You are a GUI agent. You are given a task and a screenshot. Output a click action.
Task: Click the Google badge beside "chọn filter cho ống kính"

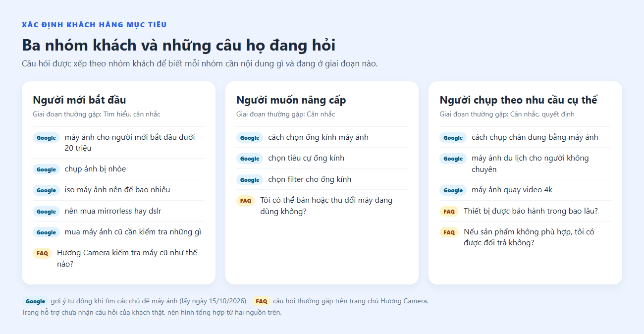tap(250, 180)
